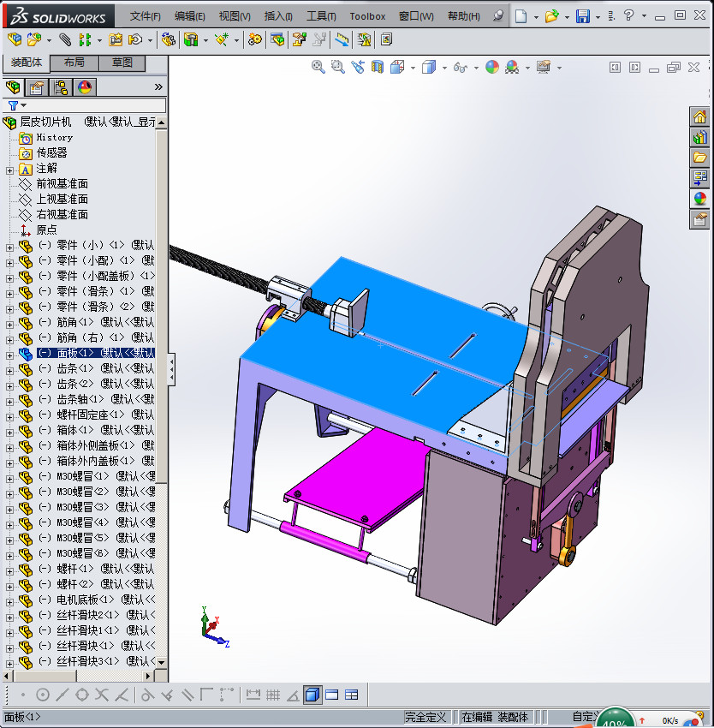Open the View Settings dropdown arrow

559,69
